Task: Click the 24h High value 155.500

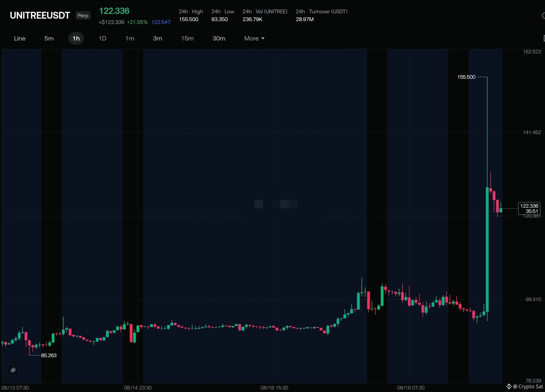Action: tap(189, 19)
